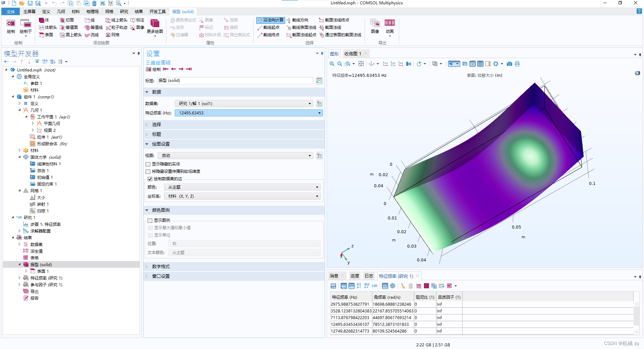This screenshot has height=349, width=644.
Task: Add a 流线 (Streamline) plot from the ribbon
Action: click(x=94, y=35)
